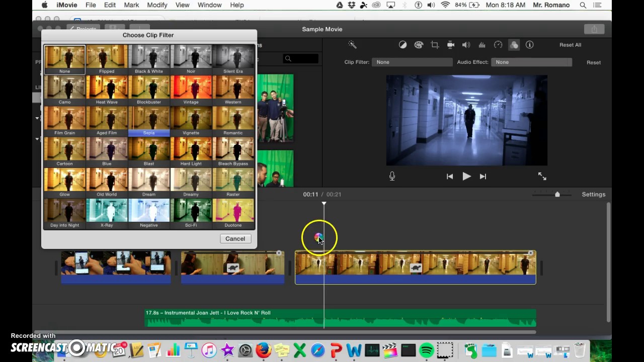
Task: Choose the Cartoon filter
Action: (64, 152)
